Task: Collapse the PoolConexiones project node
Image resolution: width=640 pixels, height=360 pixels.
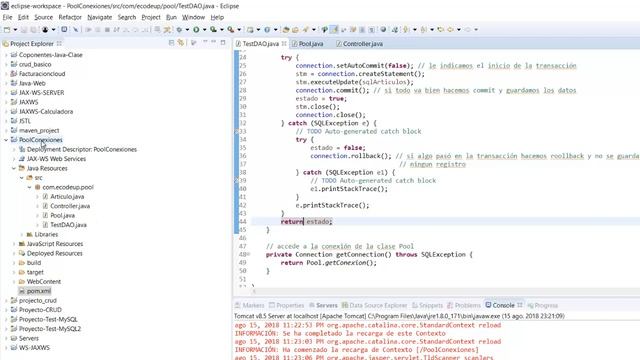Action: coord(6,140)
